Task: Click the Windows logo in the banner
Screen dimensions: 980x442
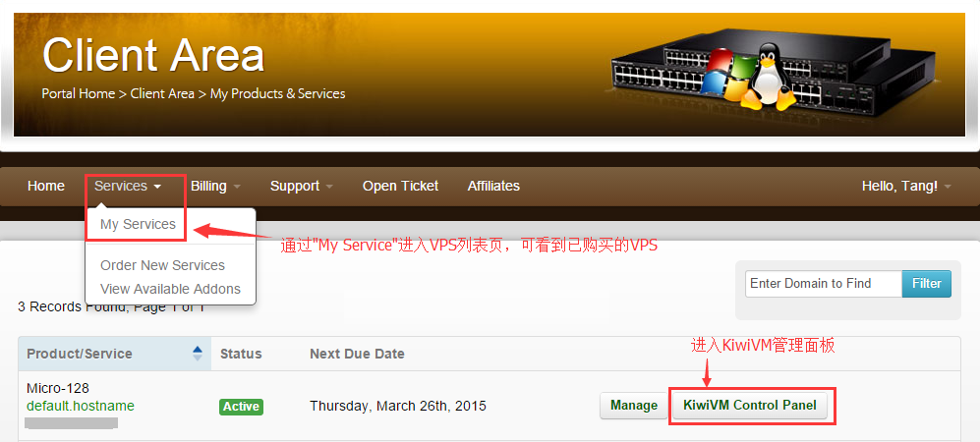Action: pos(726,74)
